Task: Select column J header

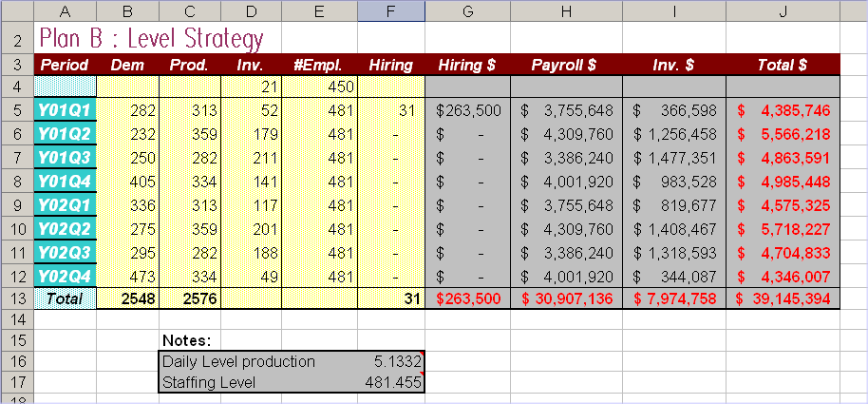Action: click(x=783, y=11)
